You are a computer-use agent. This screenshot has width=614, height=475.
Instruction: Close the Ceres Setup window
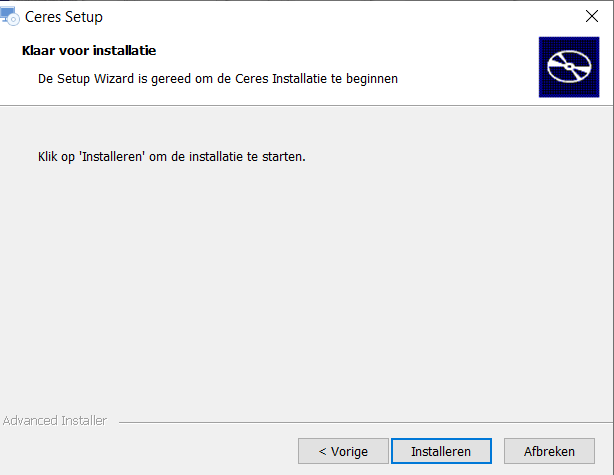[x=592, y=16]
